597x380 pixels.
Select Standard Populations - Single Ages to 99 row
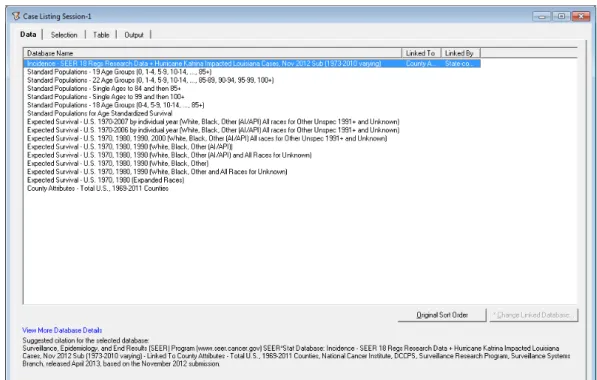106,97
